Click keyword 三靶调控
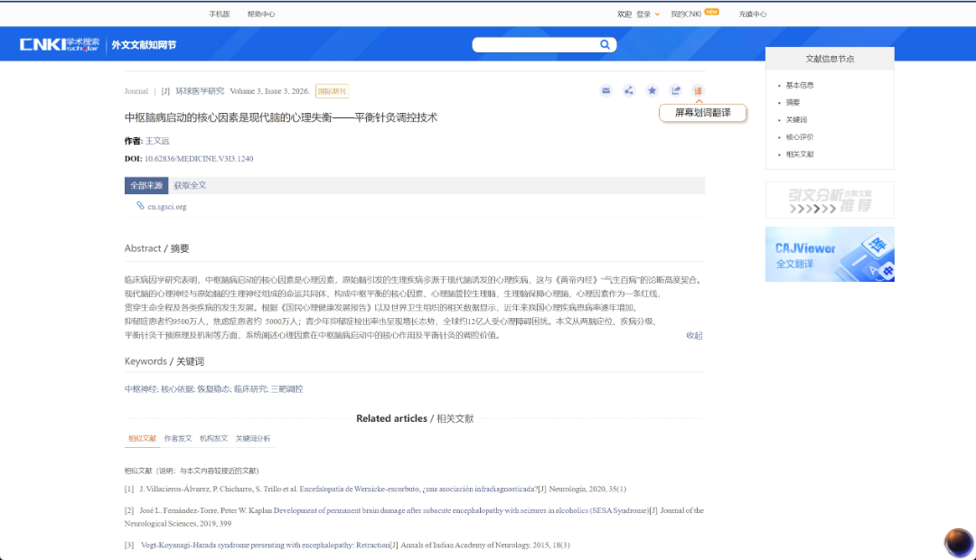The image size is (976, 560). pyautogui.click(x=287, y=389)
